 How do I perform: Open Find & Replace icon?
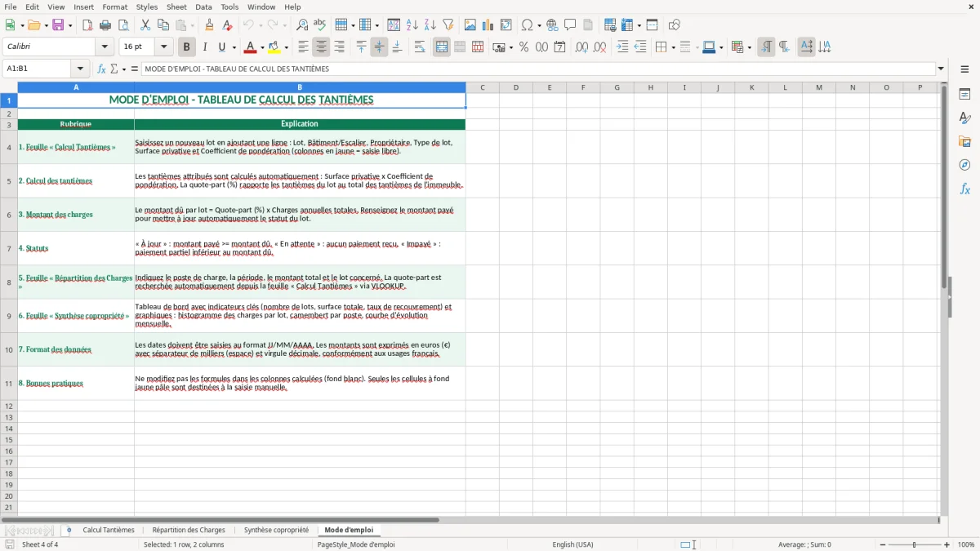(x=302, y=25)
